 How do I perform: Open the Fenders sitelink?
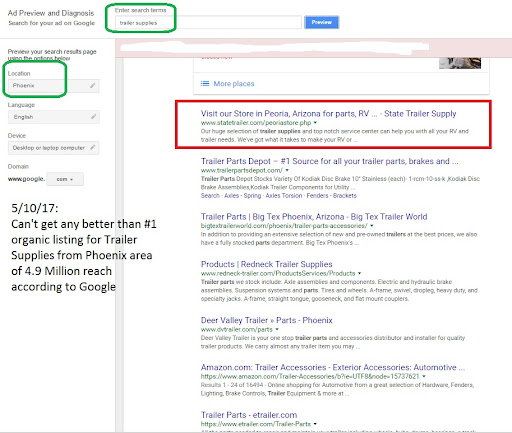[x=317, y=196]
